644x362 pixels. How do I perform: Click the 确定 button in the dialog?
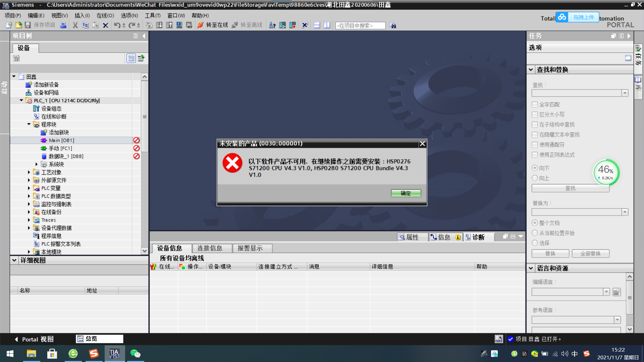pyautogui.click(x=406, y=193)
